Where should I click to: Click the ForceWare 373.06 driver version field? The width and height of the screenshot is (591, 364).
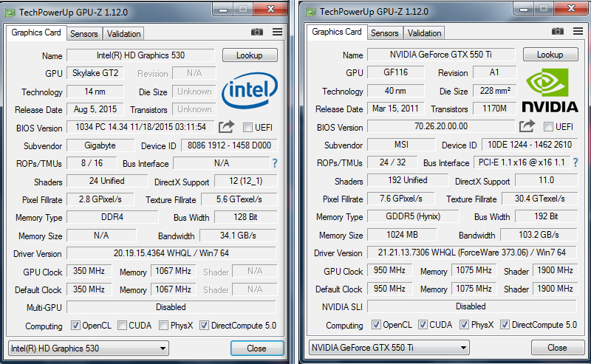point(472,253)
